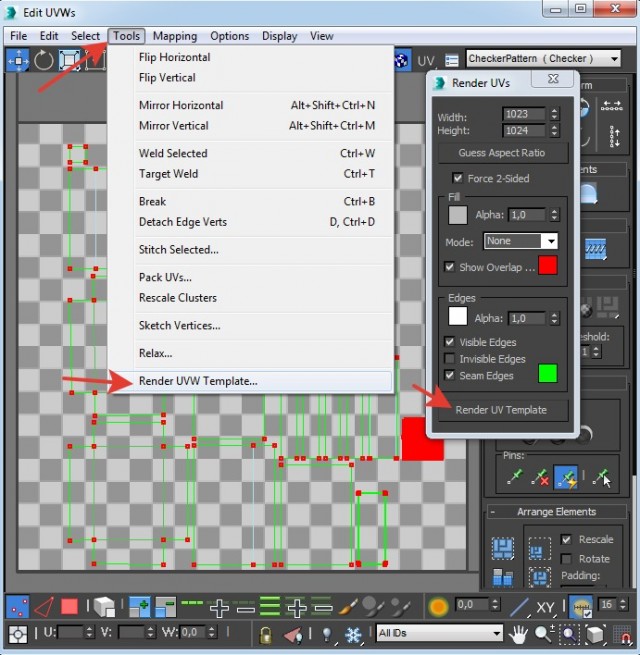Image resolution: width=640 pixels, height=655 pixels.
Task: Select the Zoom magnifier tool
Action: [x=544, y=634]
